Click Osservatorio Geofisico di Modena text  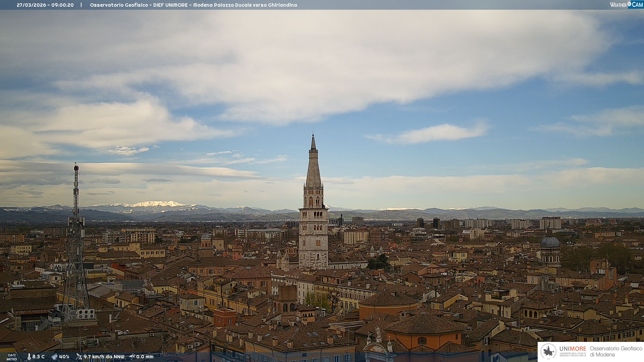(616, 352)
